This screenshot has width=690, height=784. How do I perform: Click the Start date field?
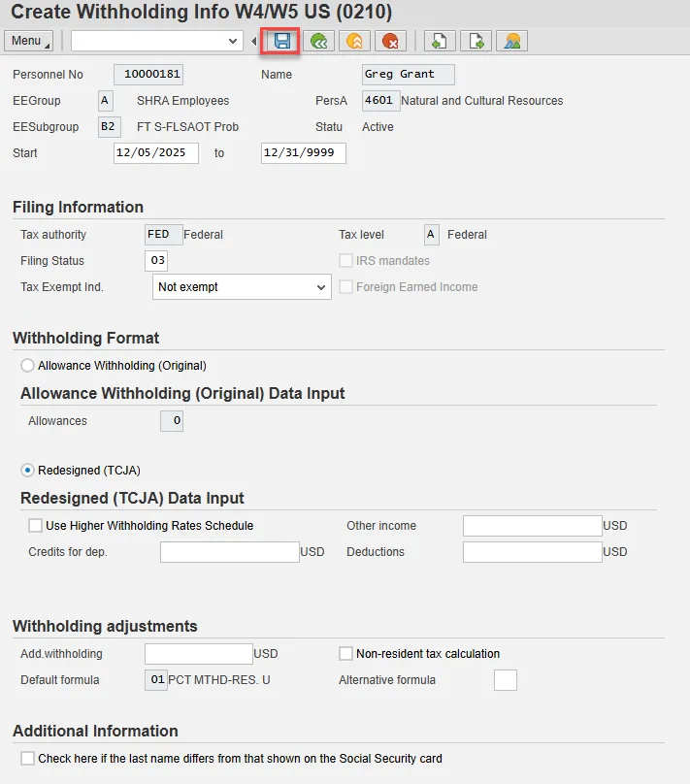pyautogui.click(x=155, y=153)
